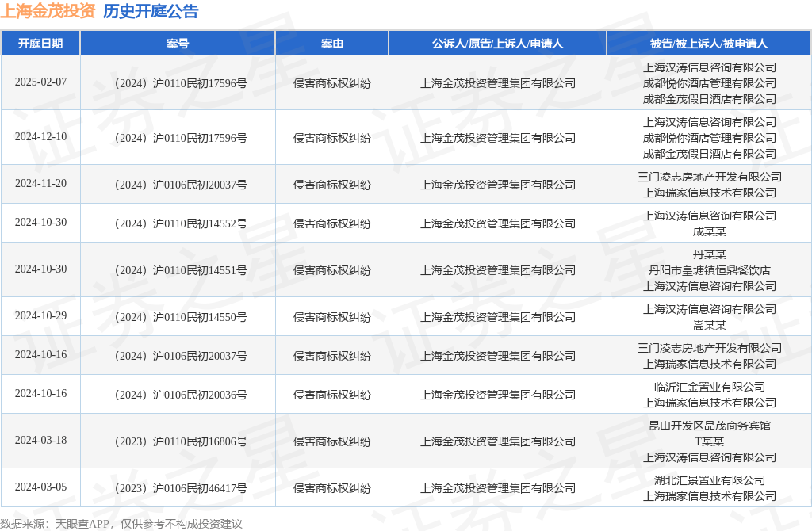
Task: Select the 被告/被上诉人/被申请人 column header
Action: click(x=709, y=44)
